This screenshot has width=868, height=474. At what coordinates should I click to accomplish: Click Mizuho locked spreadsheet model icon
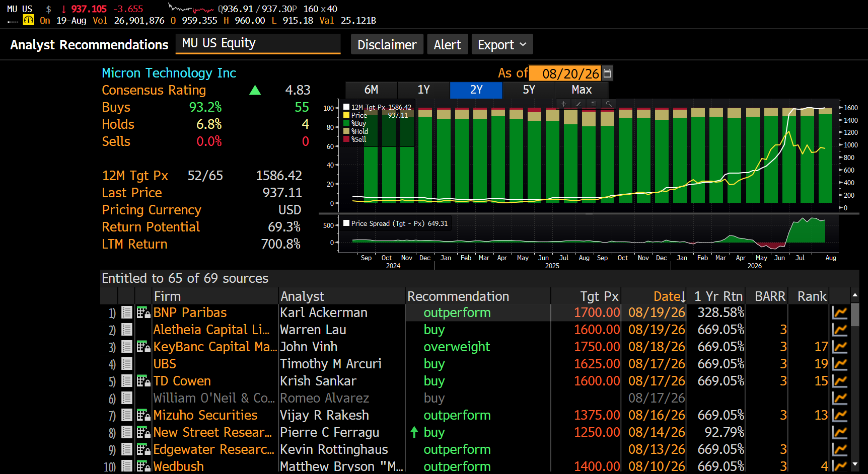pos(143,415)
